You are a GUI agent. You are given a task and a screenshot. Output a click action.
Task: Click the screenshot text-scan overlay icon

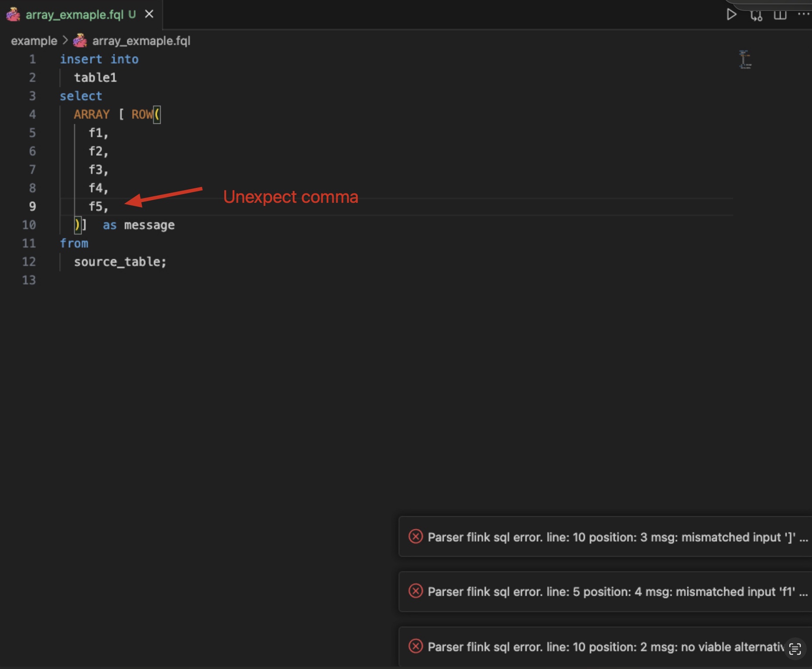point(795,649)
